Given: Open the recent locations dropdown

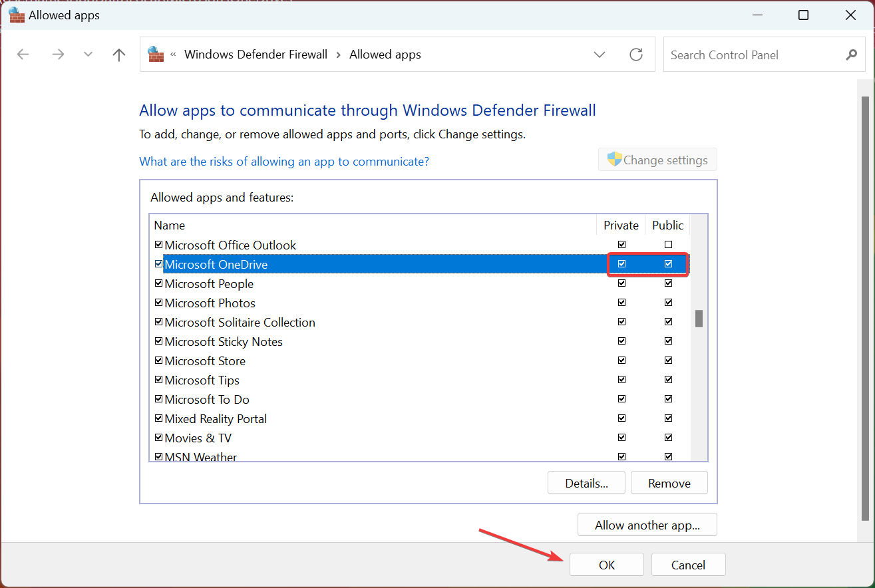Looking at the screenshot, I should tap(88, 55).
